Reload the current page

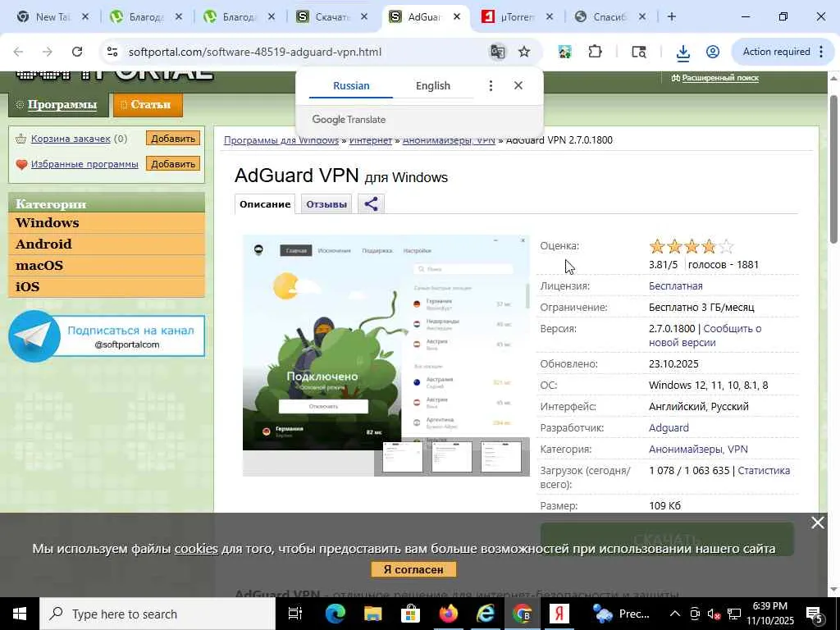click(x=77, y=52)
